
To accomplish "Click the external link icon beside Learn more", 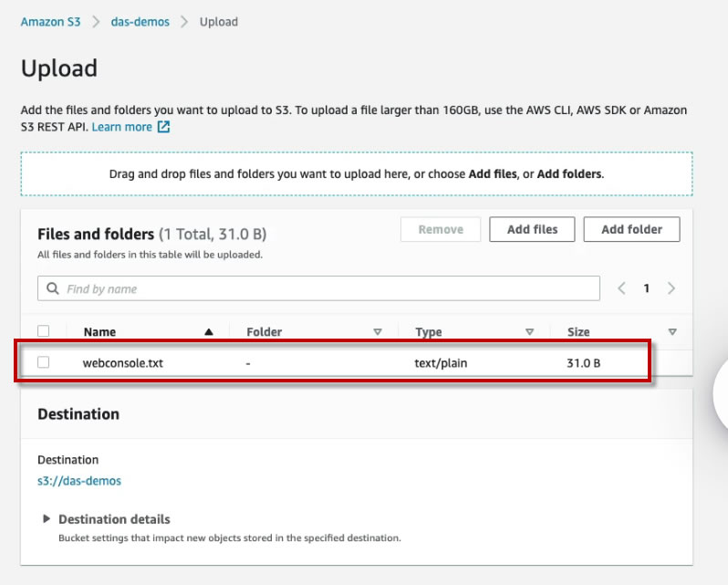I will [x=164, y=127].
